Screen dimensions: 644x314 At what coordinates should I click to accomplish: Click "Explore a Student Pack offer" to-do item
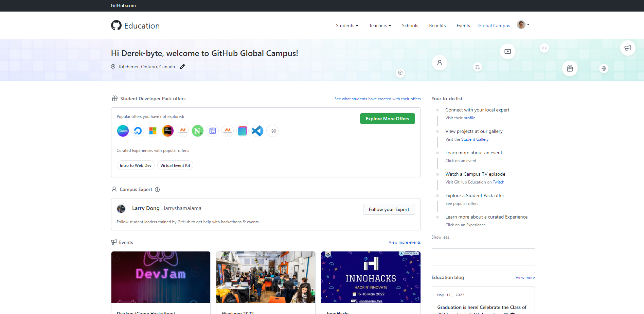click(475, 195)
